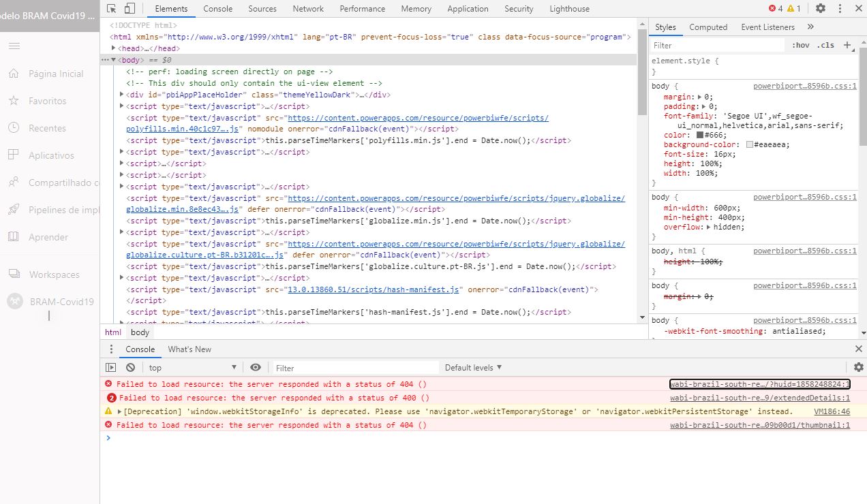
Task: Open the Security tab
Action: coord(519,9)
